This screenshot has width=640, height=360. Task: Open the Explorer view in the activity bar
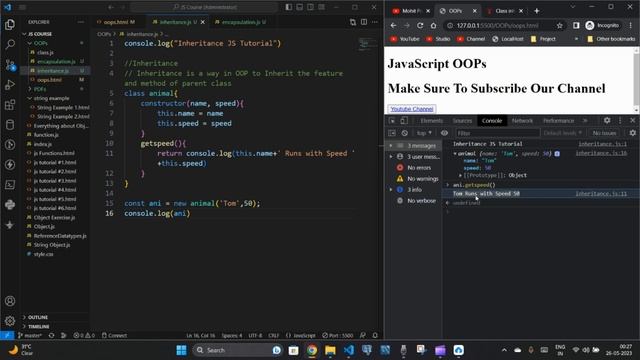pos(10,24)
